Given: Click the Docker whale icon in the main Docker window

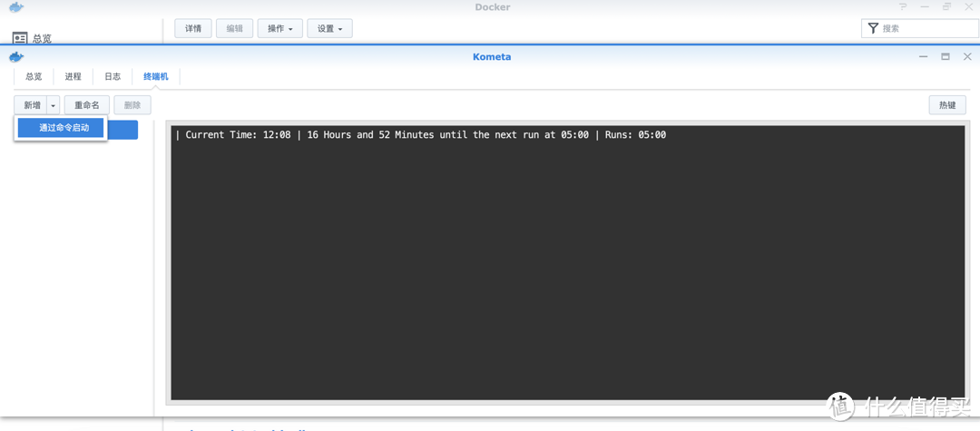Looking at the screenshot, I should pos(16,7).
